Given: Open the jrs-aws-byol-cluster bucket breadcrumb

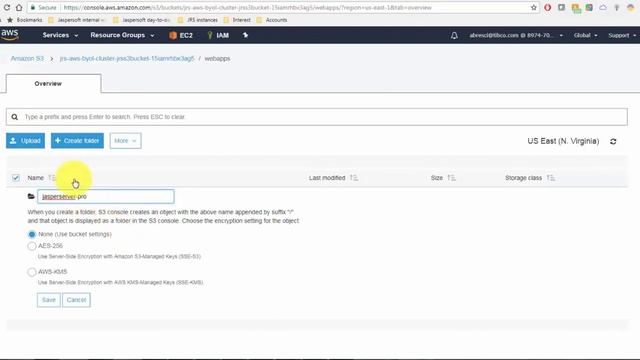Looking at the screenshot, I should click(127, 58).
